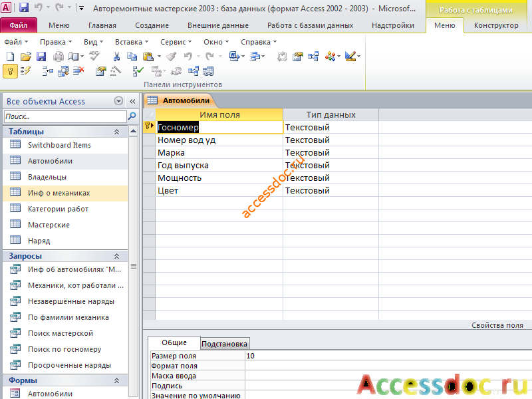
Task: Open the Создание ribbon tab
Action: point(152,25)
